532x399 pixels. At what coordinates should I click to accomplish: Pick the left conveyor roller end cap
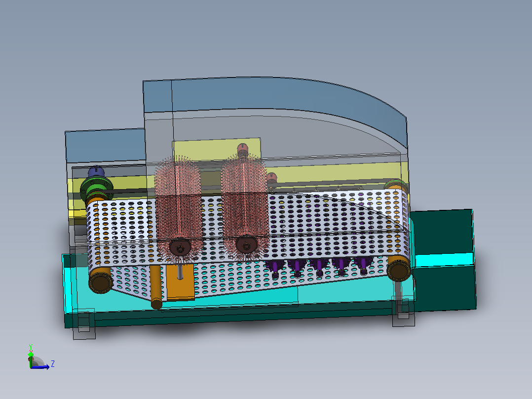tap(101, 282)
